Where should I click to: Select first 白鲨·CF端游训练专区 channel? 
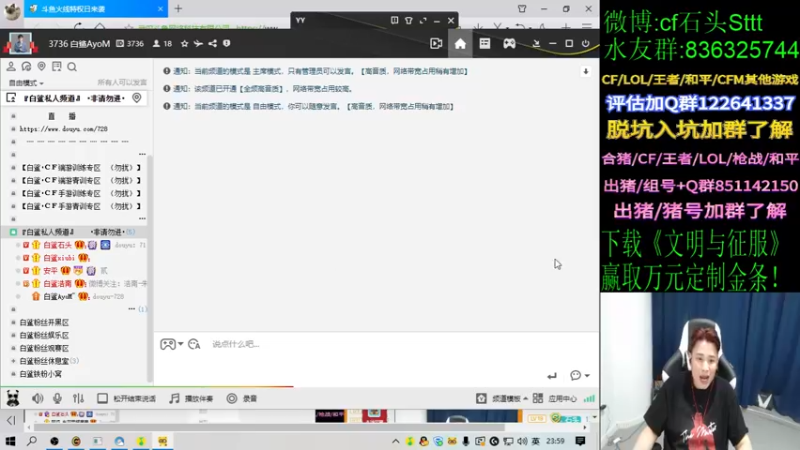tap(81, 167)
